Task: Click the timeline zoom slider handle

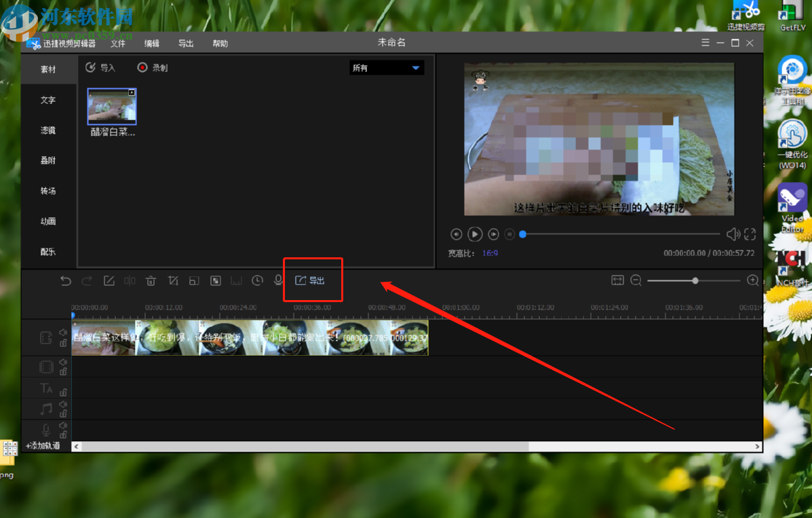Action: (x=695, y=281)
